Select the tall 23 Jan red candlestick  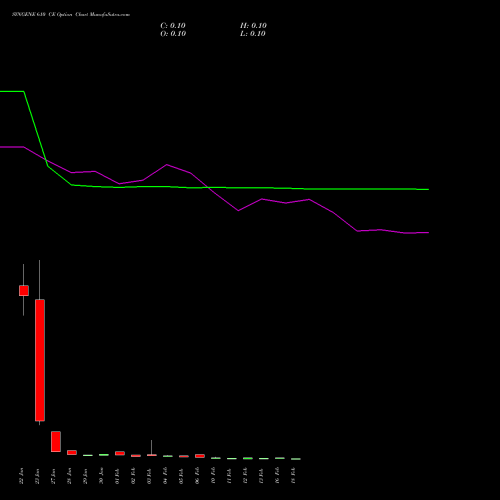[40, 360]
